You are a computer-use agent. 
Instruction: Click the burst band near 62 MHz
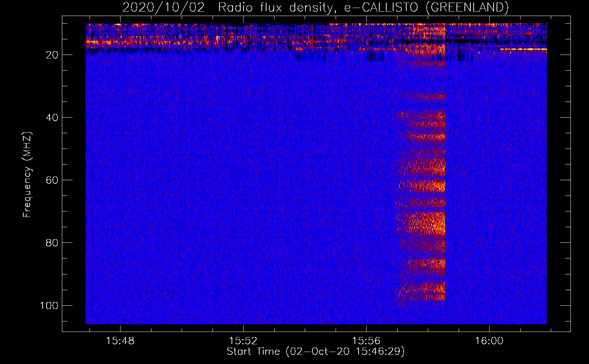pos(422,186)
